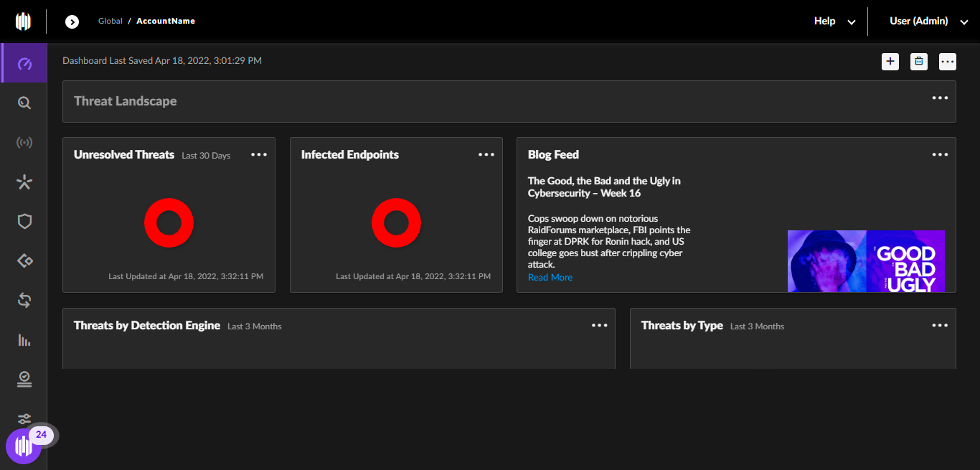Click the Unresolved Threats red donut chart

coord(169,223)
